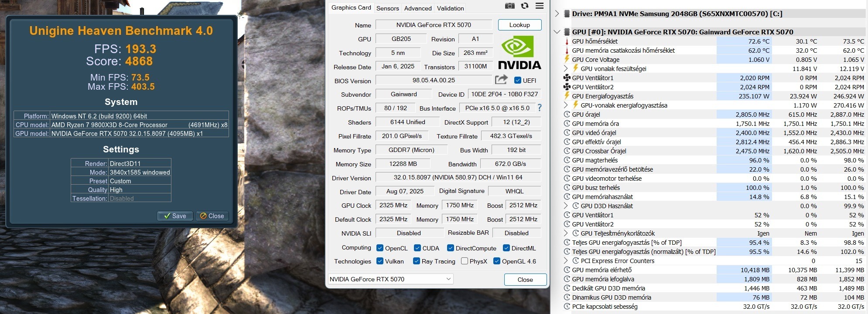Select clock icon beside GPU videó órajel

tap(567, 133)
